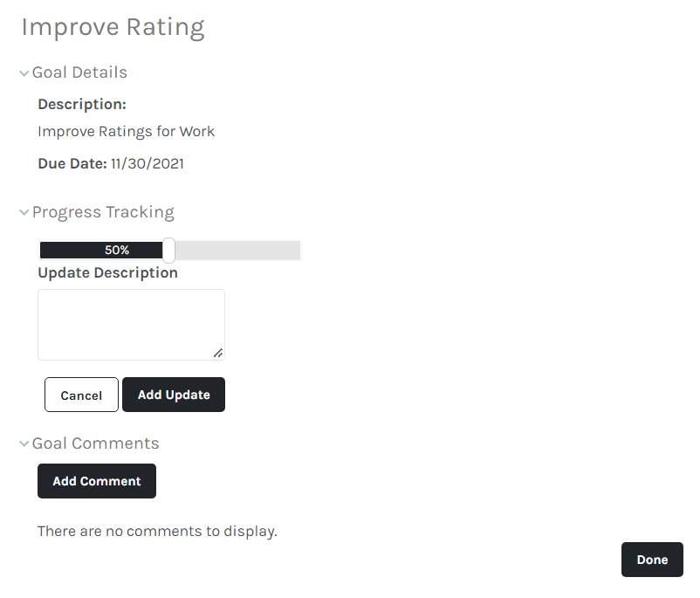Focus the Update Description text box
The height and width of the screenshot is (598, 700).
pos(131,324)
